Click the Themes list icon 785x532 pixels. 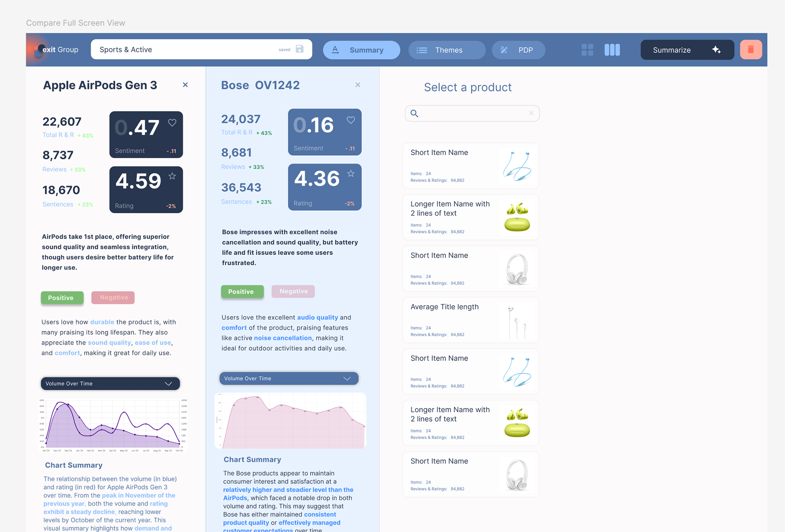pyautogui.click(x=422, y=50)
